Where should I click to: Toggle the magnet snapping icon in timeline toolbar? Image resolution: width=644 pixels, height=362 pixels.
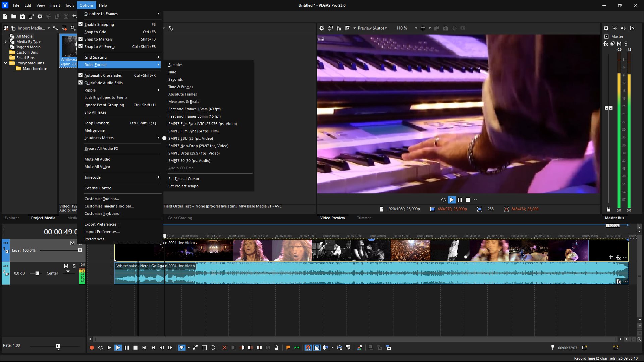(308, 348)
